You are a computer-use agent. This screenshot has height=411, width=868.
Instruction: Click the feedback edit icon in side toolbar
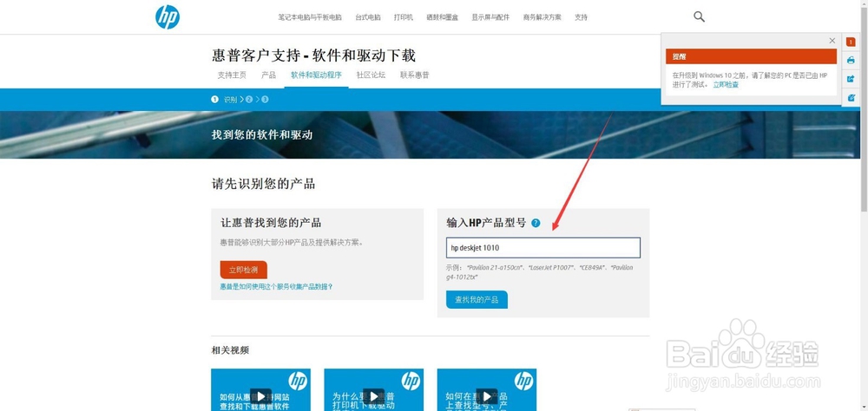[851, 97]
